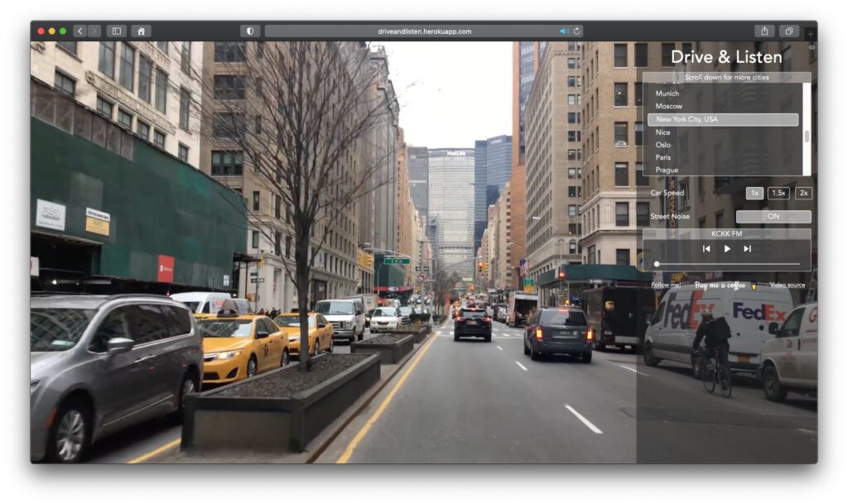Click the privacy shield icon

(250, 31)
